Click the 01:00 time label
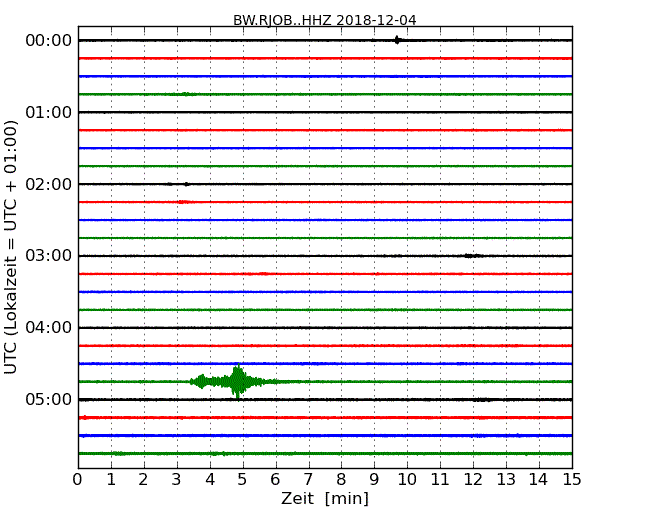 49,112
